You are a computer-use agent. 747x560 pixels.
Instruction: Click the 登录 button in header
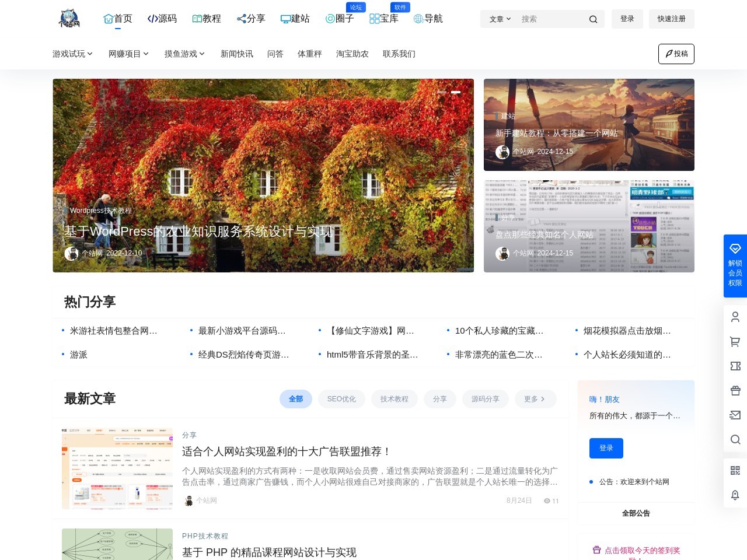click(x=627, y=19)
